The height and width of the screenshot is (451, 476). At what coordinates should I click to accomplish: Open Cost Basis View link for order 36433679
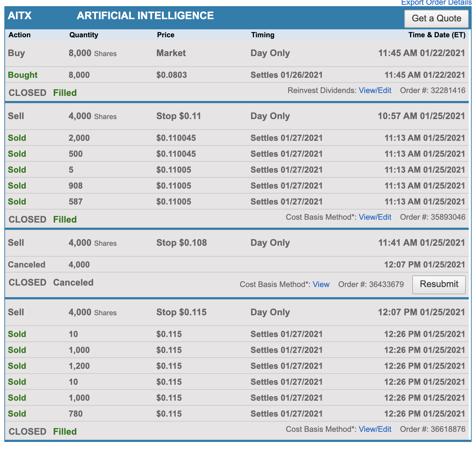321,284
